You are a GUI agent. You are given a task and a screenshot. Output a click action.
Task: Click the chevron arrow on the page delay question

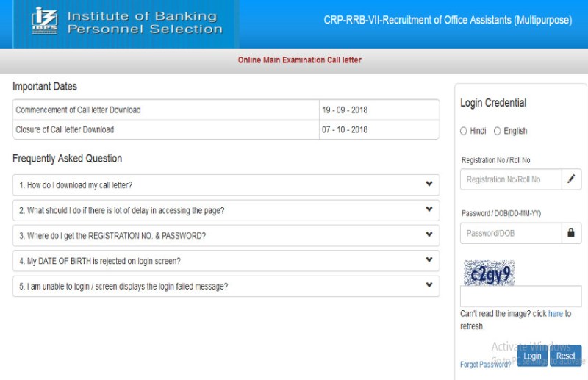(429, 209)
